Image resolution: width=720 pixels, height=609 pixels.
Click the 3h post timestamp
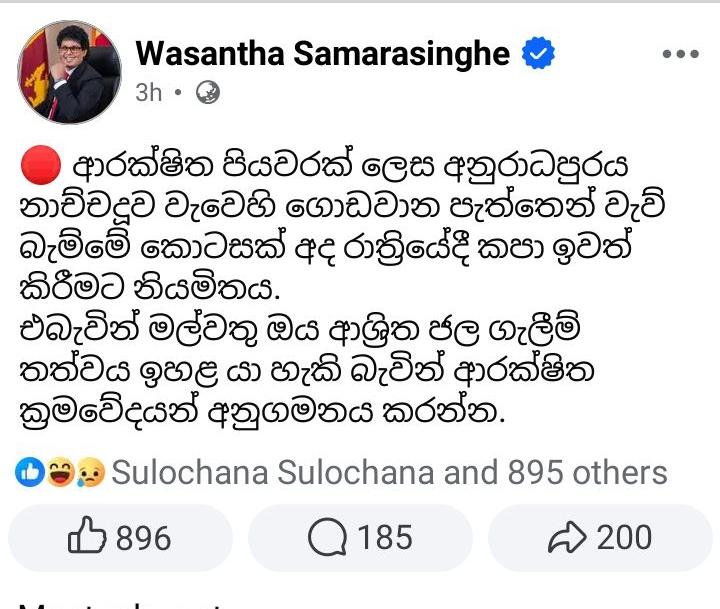(148, 93)
